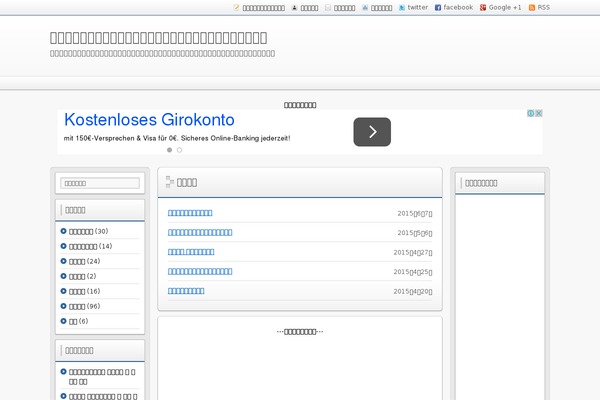Viewport: 600px width, 400px height.
Task: Open the article link dated 2015 4 20
Action: pos(186,291)
